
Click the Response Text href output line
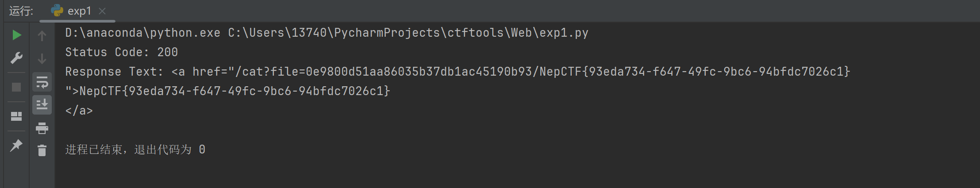pos(458,72)
